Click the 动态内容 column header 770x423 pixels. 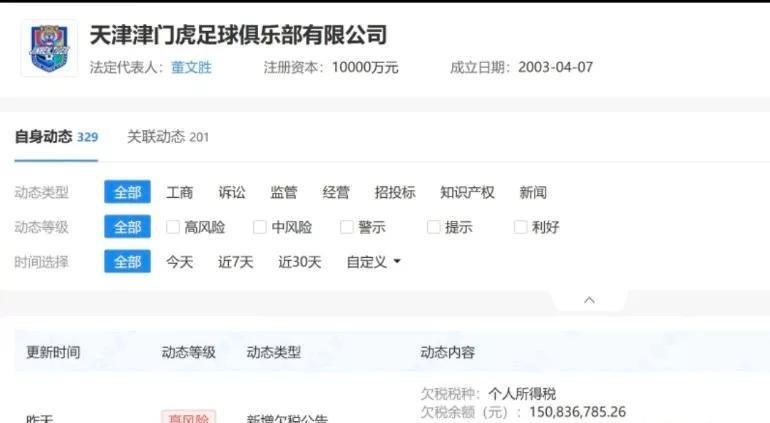(x=447, y=352)
